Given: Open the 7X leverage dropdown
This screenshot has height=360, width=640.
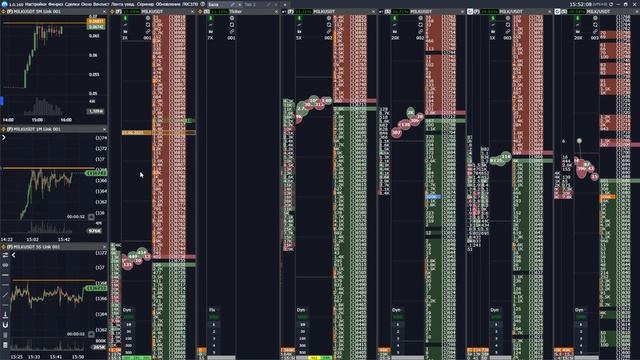Looking at the screenshot, I should (211, 38).
